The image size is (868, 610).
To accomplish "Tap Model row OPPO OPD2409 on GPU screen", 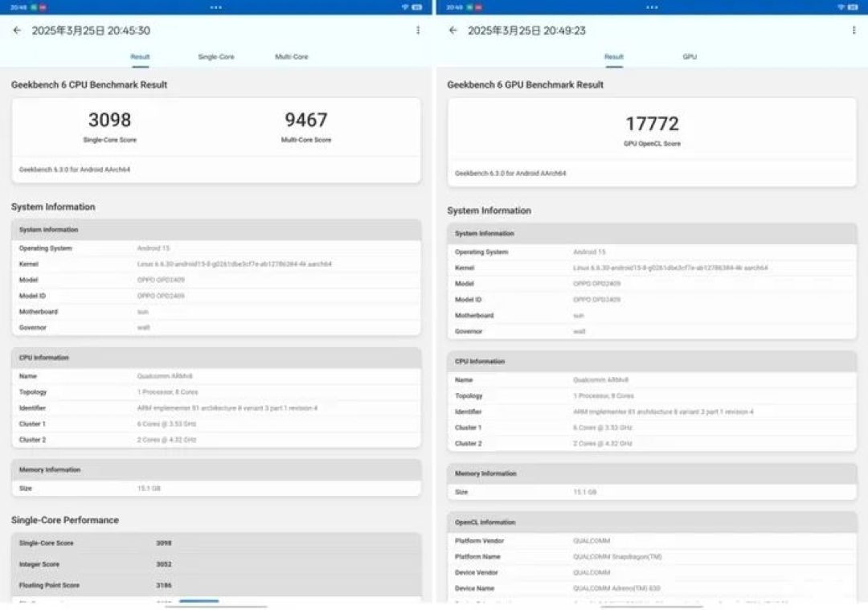I will (652, 284).
